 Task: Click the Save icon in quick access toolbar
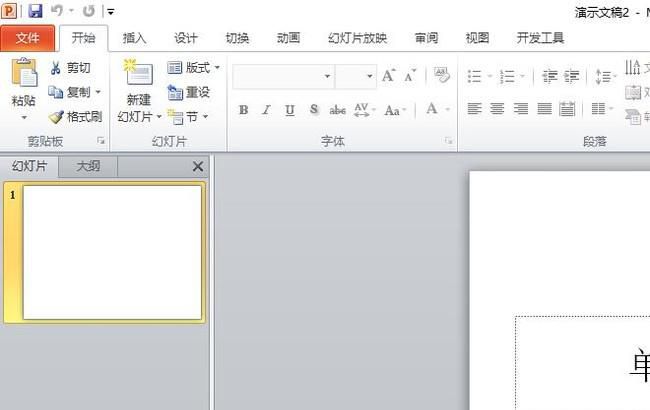tap(35, 11)
